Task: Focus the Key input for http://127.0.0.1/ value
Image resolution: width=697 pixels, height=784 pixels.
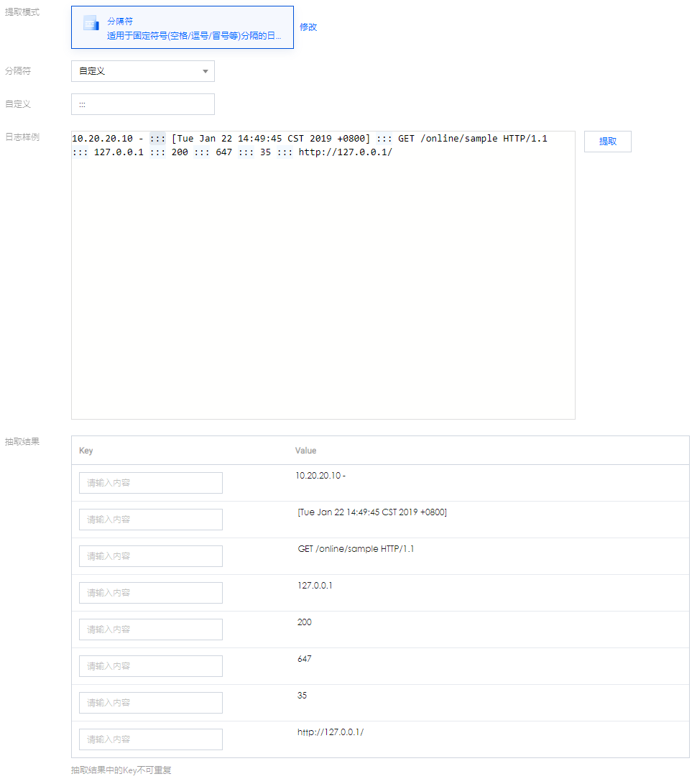Action: coord(150,739)
